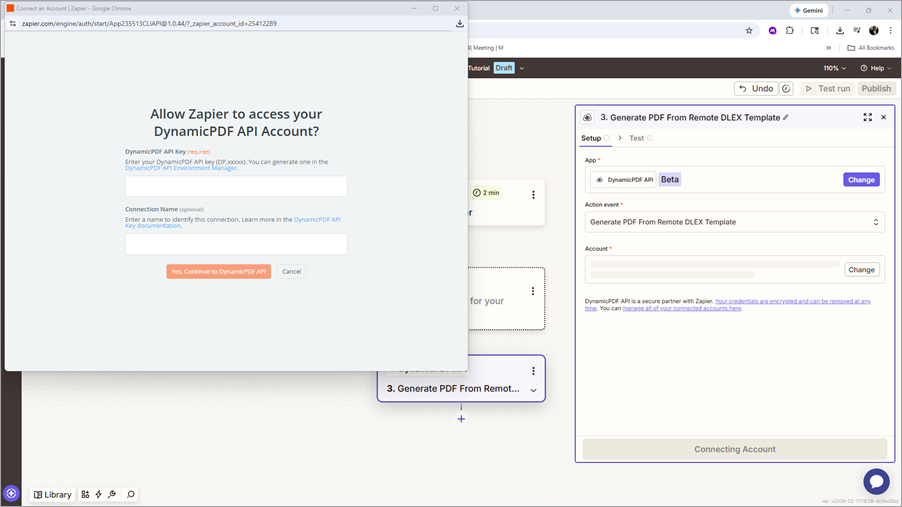The width and height of the screenshot is (902, 507).
Task: Open the Action event dropdown
Action: tap(734, 222)
